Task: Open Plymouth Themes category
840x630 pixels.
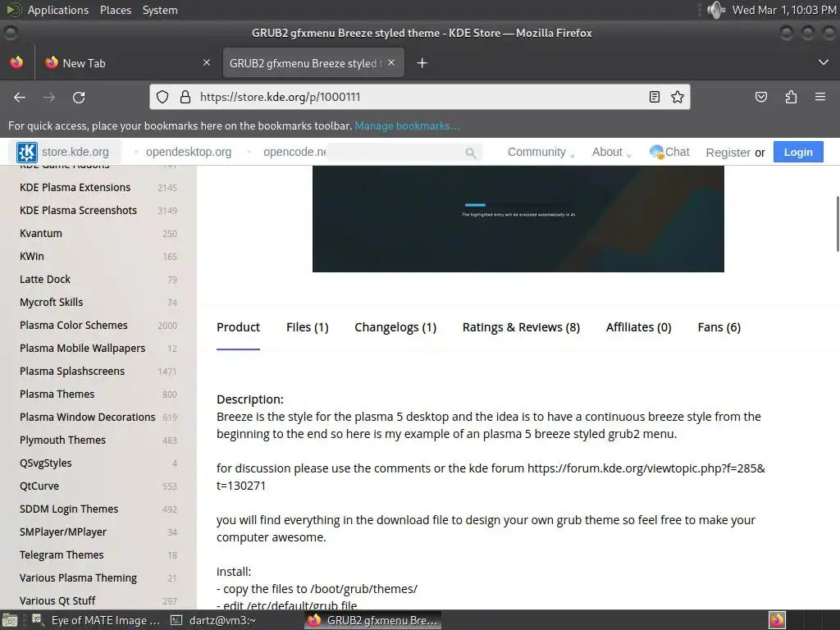Action: point(62,441)
